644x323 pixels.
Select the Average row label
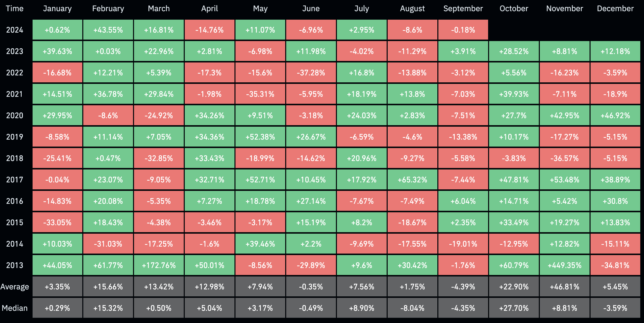tap(15, 286)
